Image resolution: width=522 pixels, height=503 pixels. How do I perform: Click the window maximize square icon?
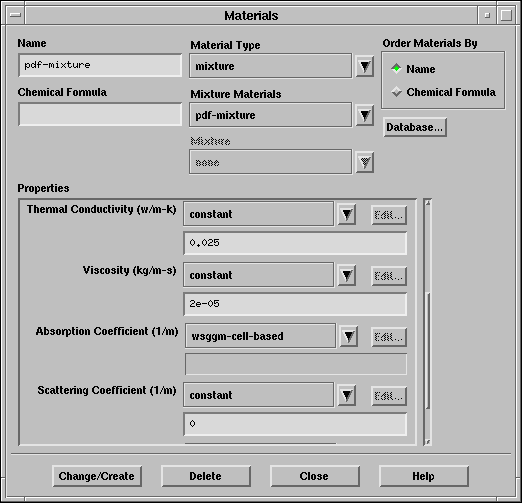[506, 15]
